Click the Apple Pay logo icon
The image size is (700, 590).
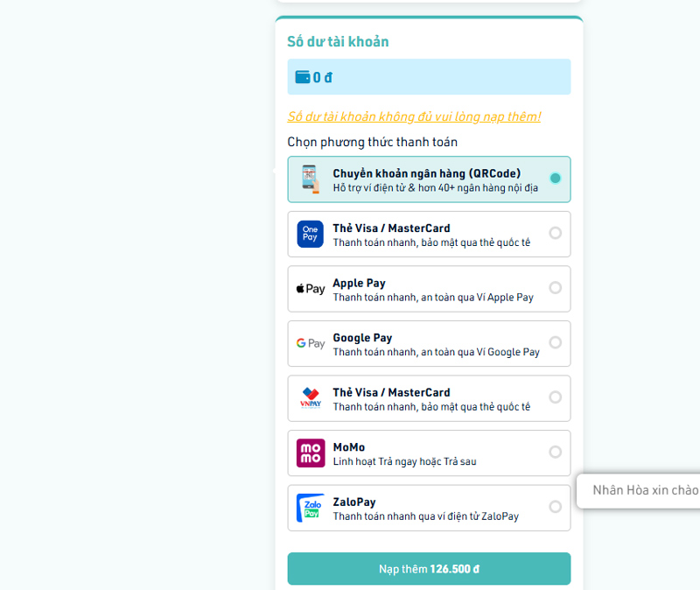(x=310, y=289)
